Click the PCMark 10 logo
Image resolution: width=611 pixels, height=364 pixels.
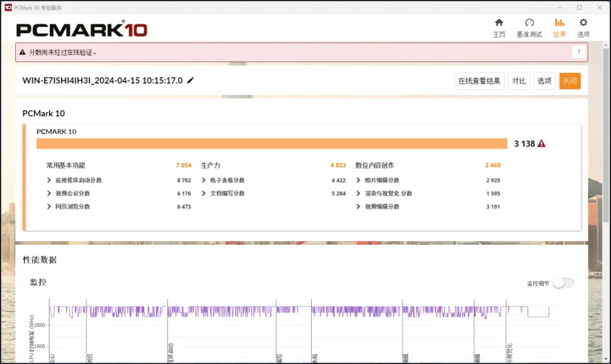pyautogui.click(x=82, y=29)
